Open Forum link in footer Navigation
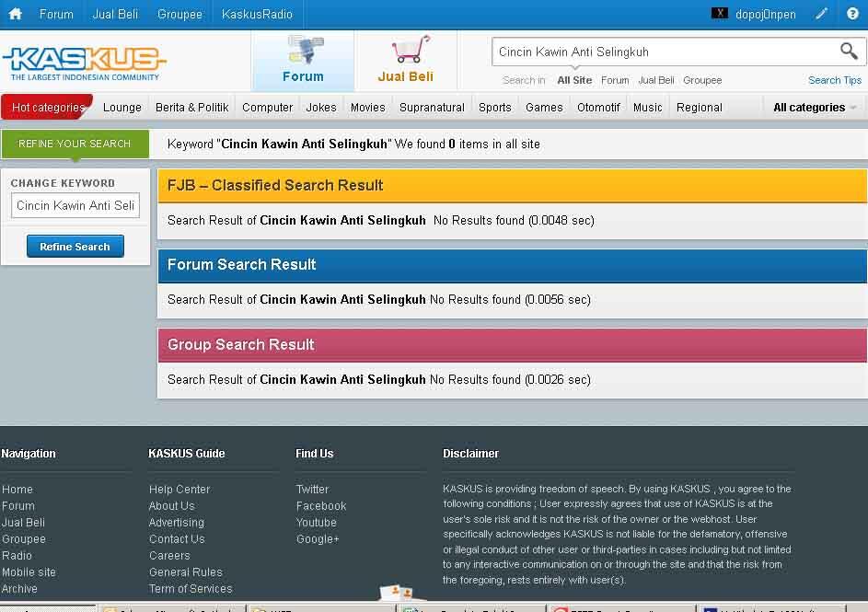The width and height of the screenshot is (868, 612). (18, 506)
